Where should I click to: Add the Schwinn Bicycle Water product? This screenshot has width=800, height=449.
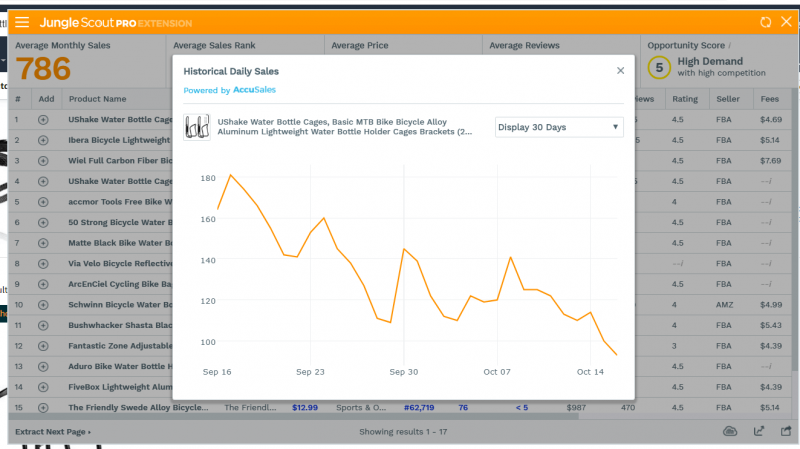pyautogui.click(x=43, y=305)
